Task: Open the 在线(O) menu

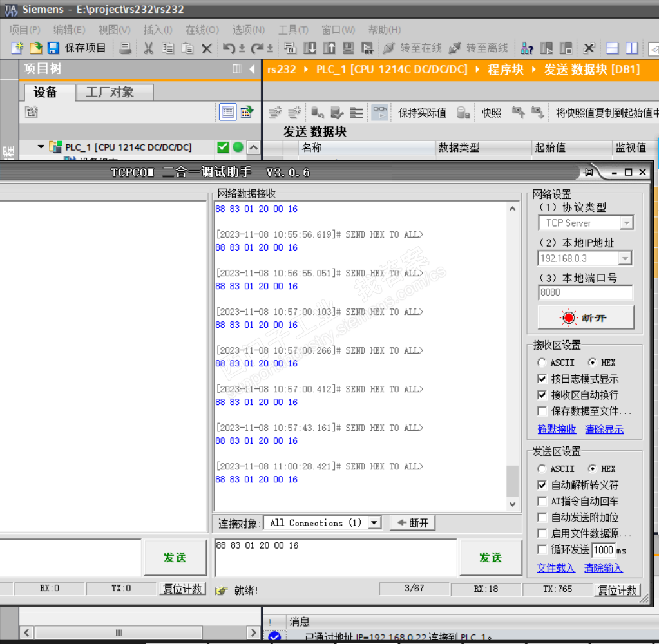Action: (x=202, y=30)
